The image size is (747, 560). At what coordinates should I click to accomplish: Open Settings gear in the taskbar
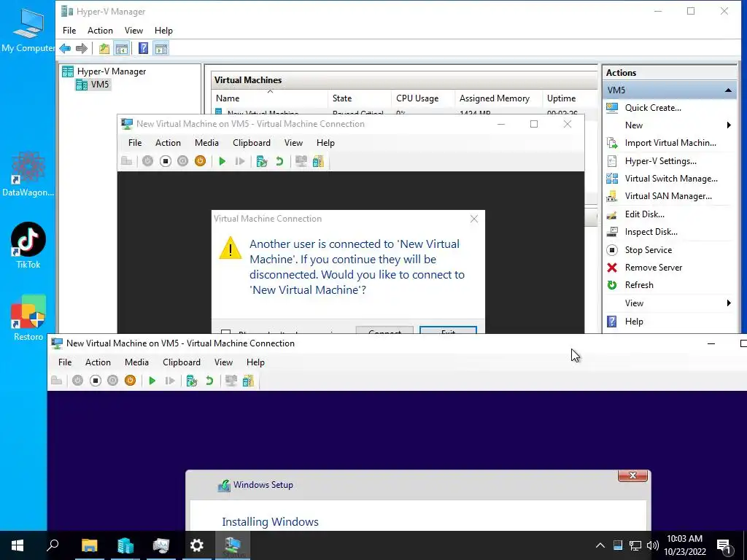197,545
